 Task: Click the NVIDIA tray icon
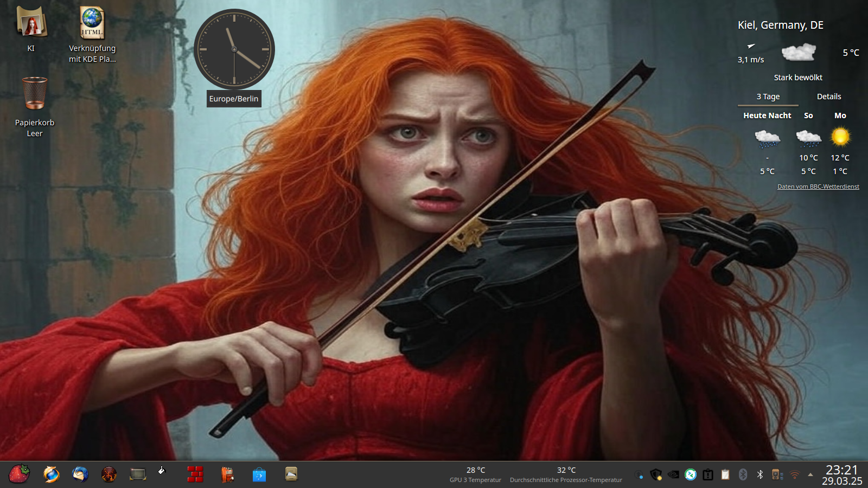pos(673,475)
